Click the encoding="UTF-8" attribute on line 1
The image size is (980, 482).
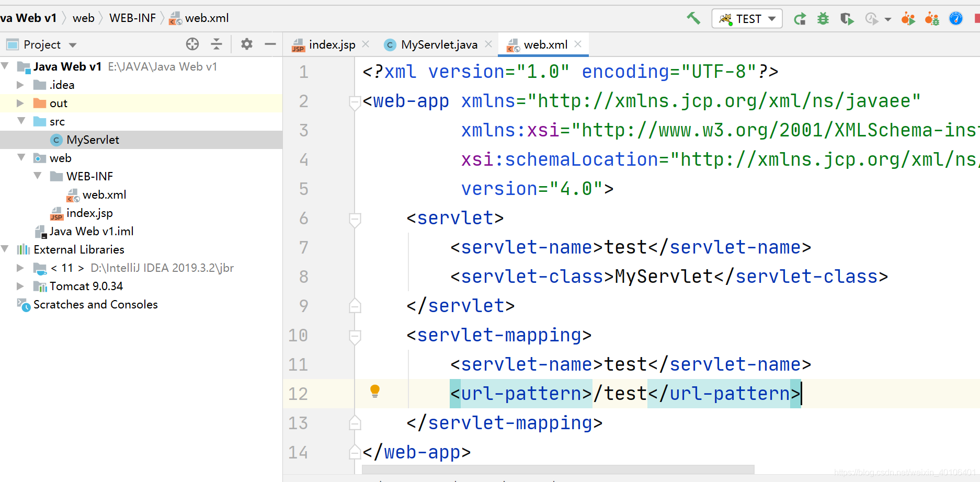click(x=669, y=72)
